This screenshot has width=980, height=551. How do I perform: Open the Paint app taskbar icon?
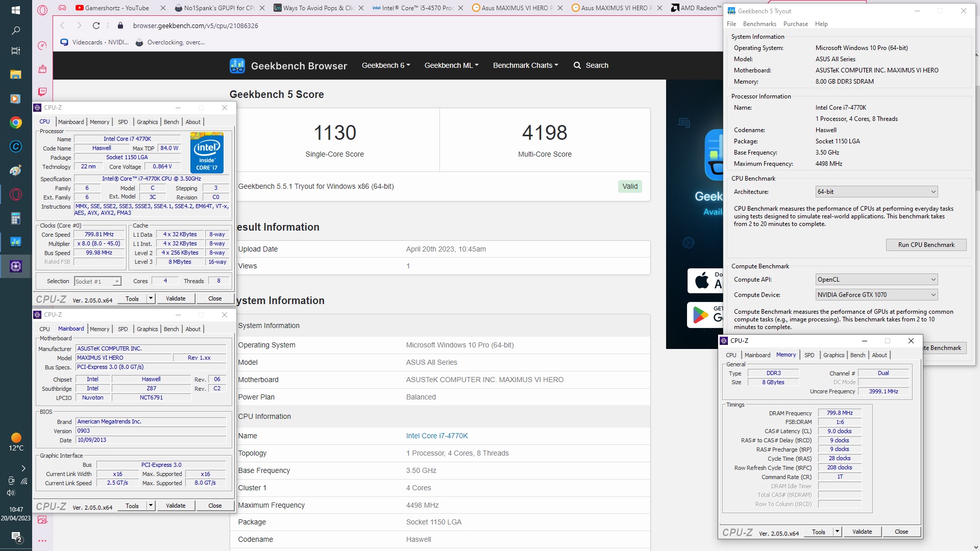coord(15,170)
